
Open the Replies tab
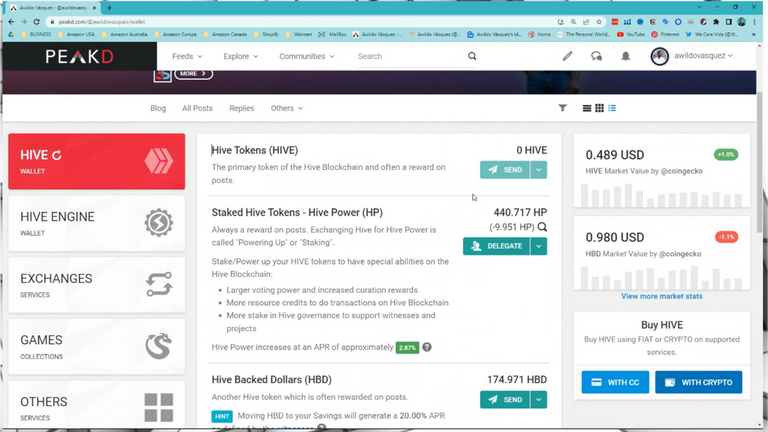[241, 108]
